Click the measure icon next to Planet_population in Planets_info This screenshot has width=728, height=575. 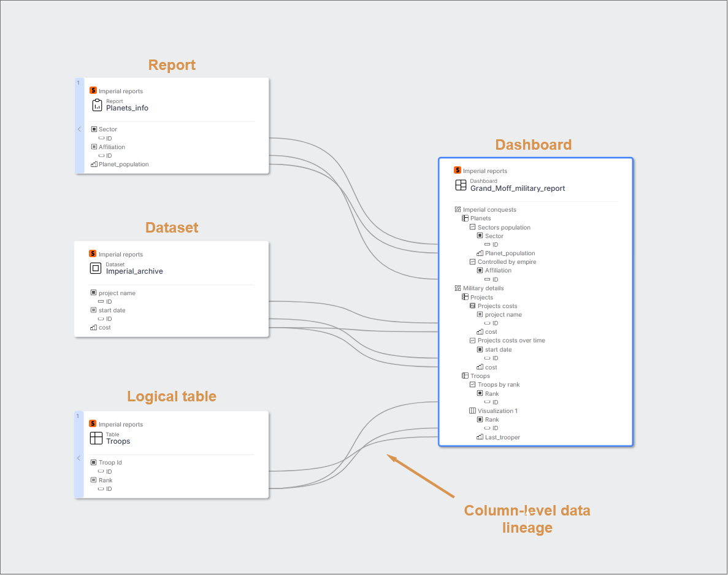(x=94, y=164)
